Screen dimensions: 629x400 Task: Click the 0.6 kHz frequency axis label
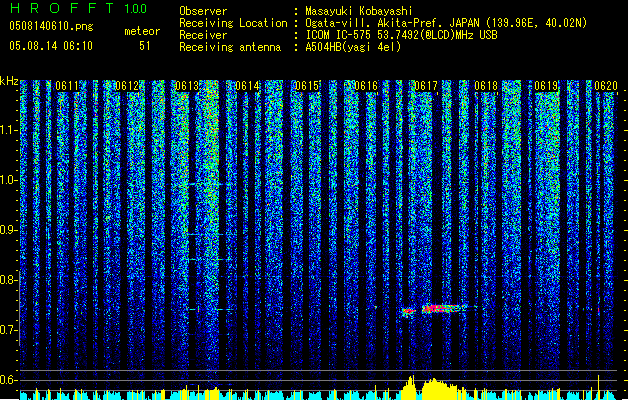pos(9,380)
